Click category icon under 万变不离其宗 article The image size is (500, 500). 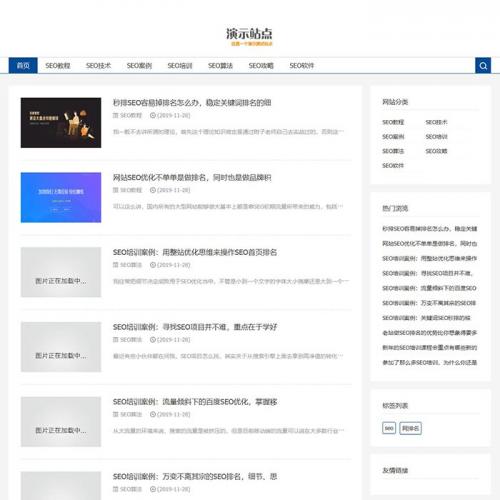pyautogui.click(x=116, y=489)
